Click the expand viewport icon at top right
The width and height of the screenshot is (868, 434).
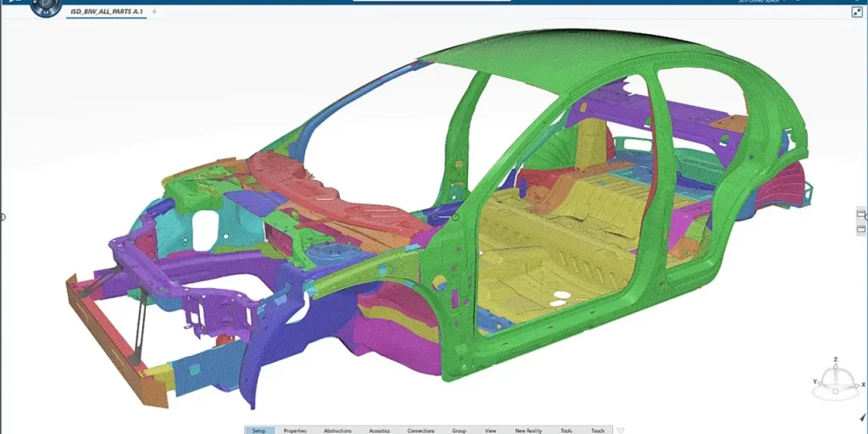856,12
